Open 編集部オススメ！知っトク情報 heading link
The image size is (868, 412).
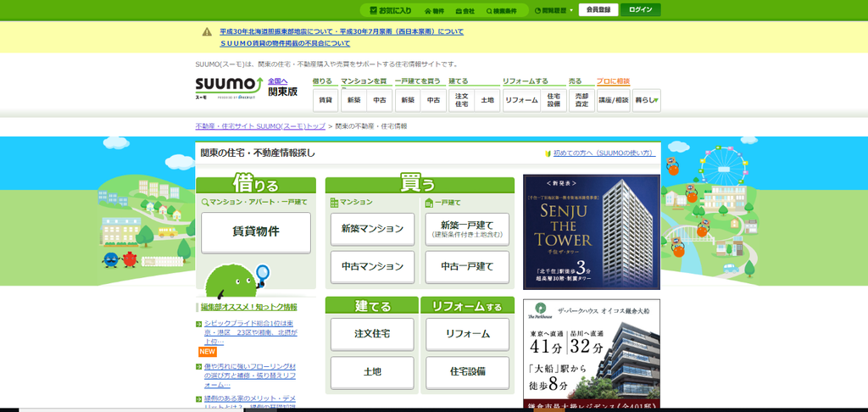tap(248, 307)
